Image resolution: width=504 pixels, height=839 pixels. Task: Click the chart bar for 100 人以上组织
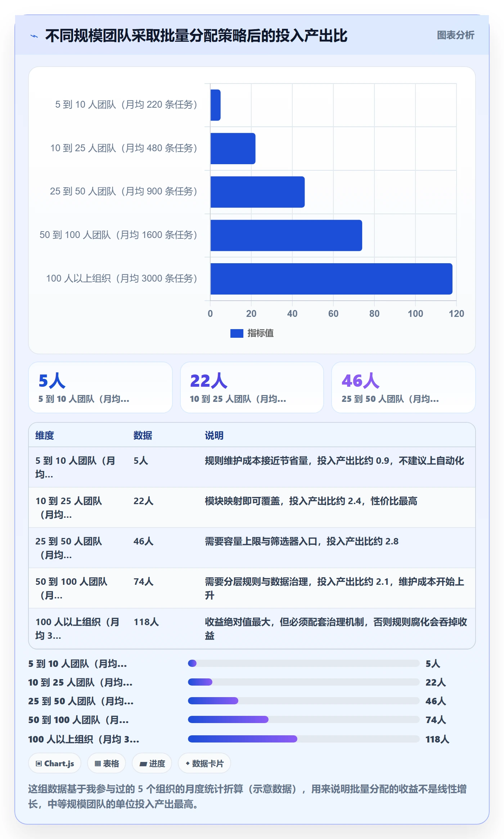331,279
